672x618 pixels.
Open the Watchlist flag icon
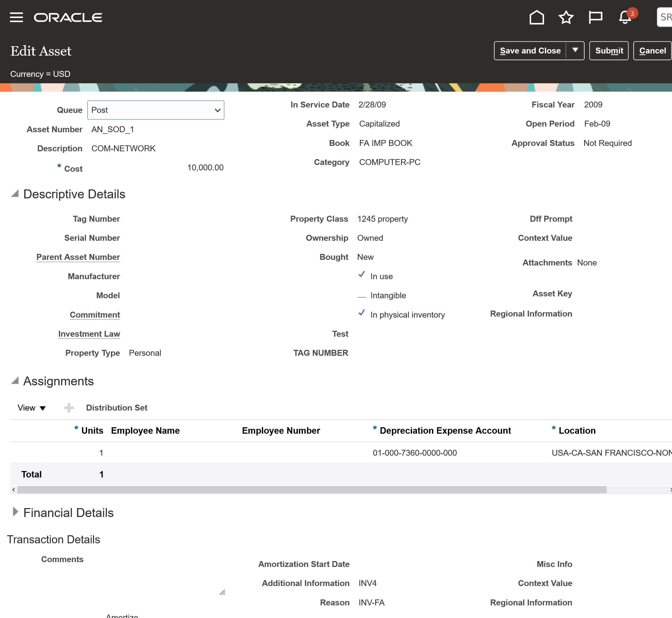tap(595, 17)
